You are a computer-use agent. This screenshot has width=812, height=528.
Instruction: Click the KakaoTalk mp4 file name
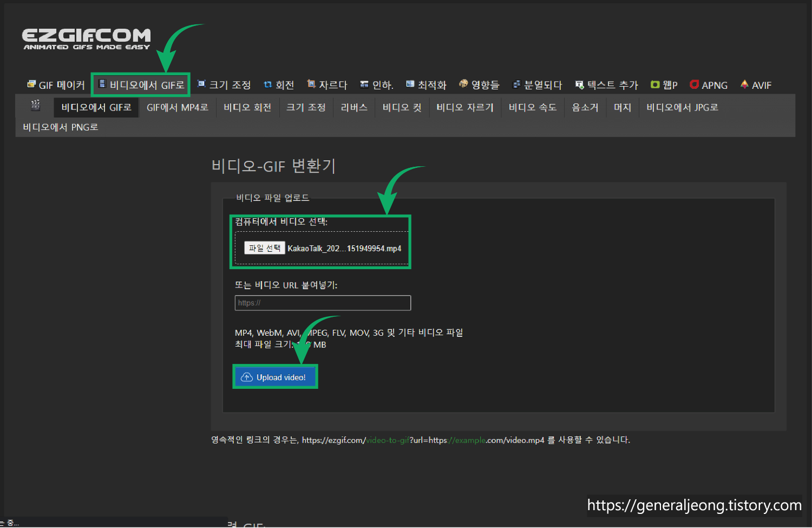[x=344, y=249]
